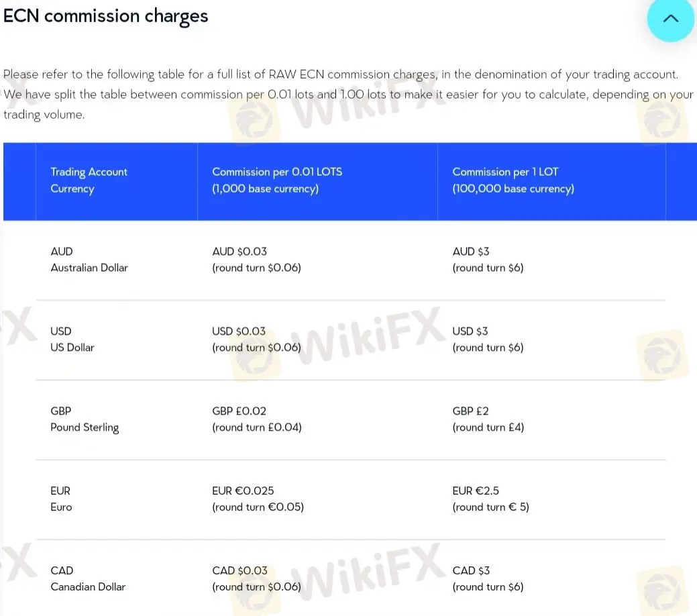Viewport: 697px width, 616px height.
Task: Click the EUR Euro row label
Action: (x=61, y=499)
